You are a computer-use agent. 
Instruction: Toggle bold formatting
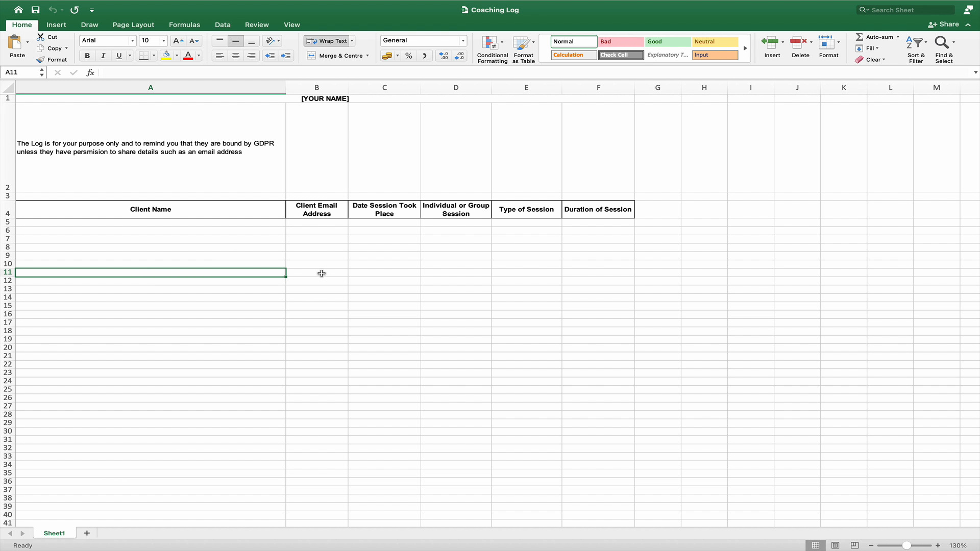(87, 56)
